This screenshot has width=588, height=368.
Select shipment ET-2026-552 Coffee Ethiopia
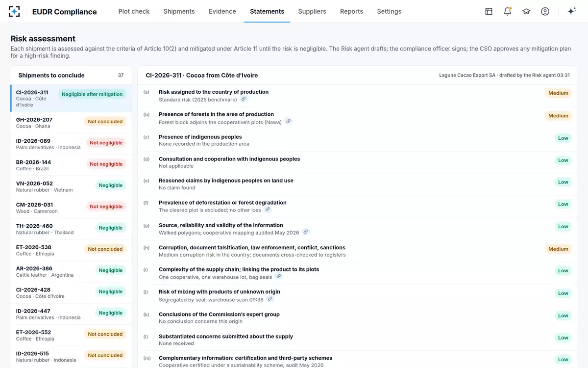tap(72, 335)
